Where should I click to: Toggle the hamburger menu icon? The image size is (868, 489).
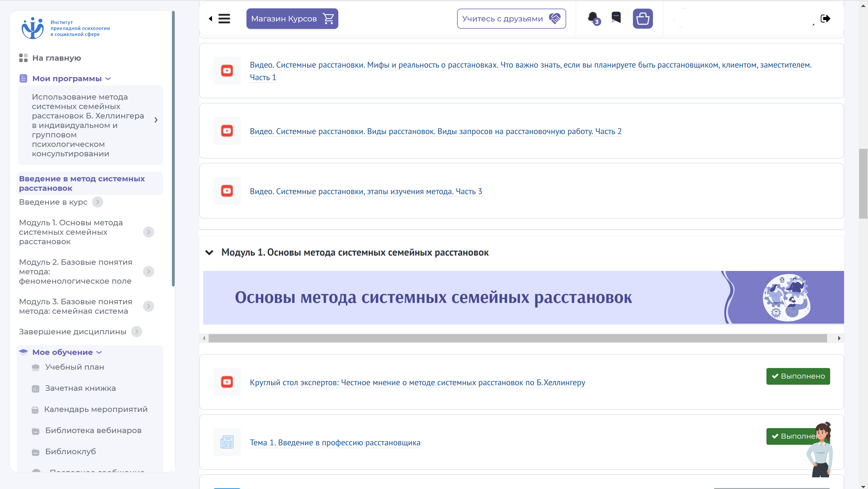(x=224, y=19)
